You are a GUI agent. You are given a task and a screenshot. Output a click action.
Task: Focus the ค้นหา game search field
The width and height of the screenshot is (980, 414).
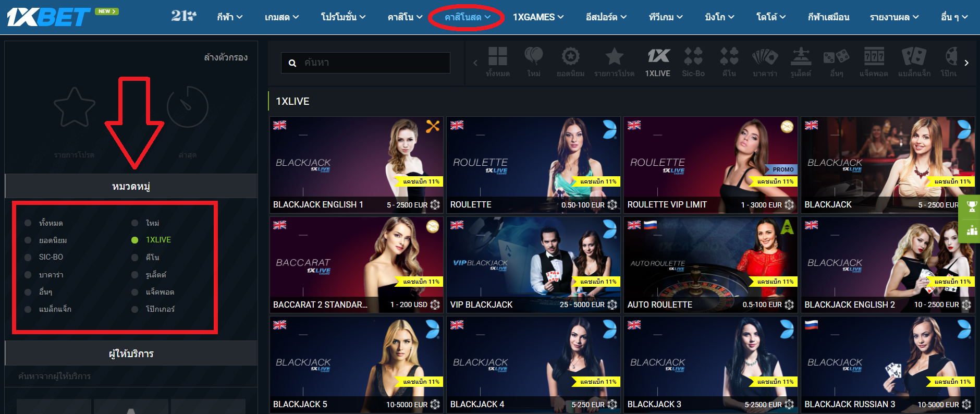365,63
